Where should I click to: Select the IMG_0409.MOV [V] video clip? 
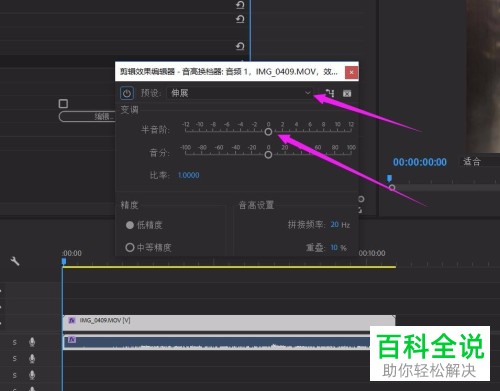click(229, 323)
